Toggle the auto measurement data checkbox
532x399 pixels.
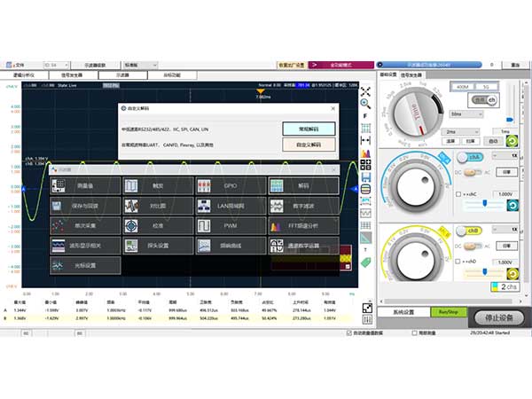point(348,333)
